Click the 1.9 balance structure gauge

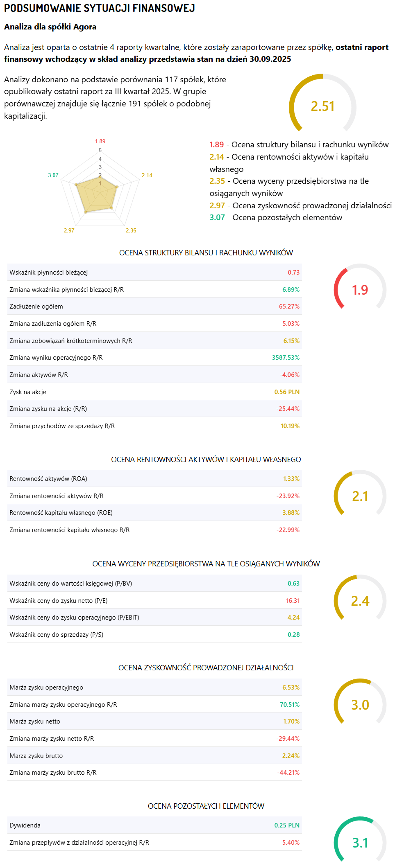point(360,290)
